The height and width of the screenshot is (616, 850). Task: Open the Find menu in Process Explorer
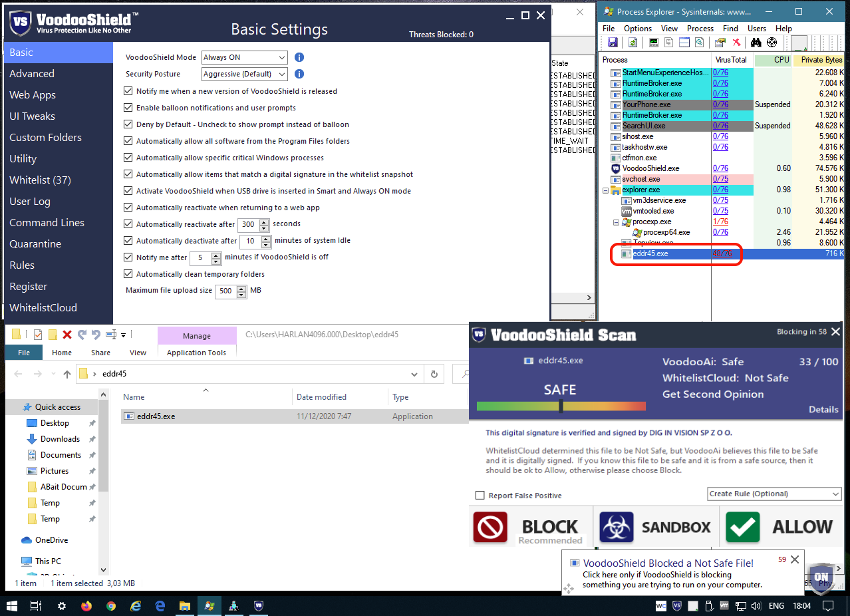[x=730, y=29]
